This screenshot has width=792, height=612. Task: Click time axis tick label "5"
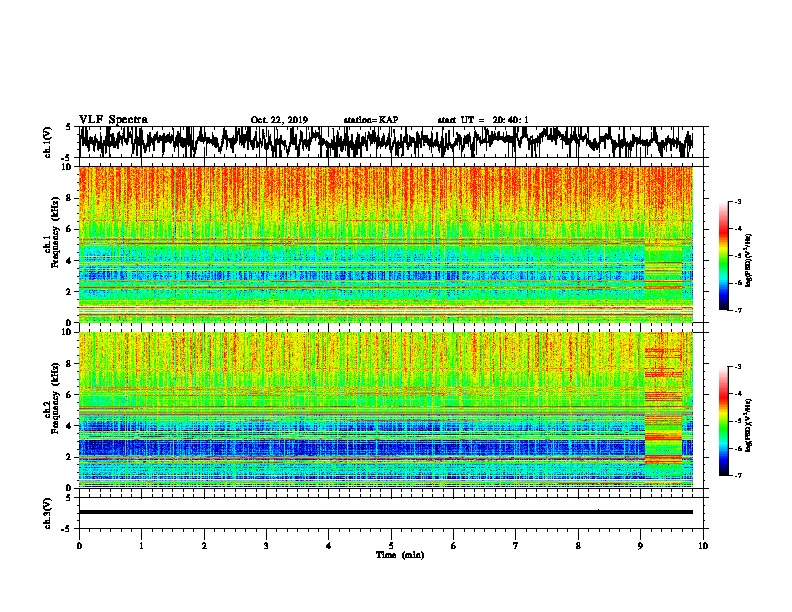pos(391,546)
